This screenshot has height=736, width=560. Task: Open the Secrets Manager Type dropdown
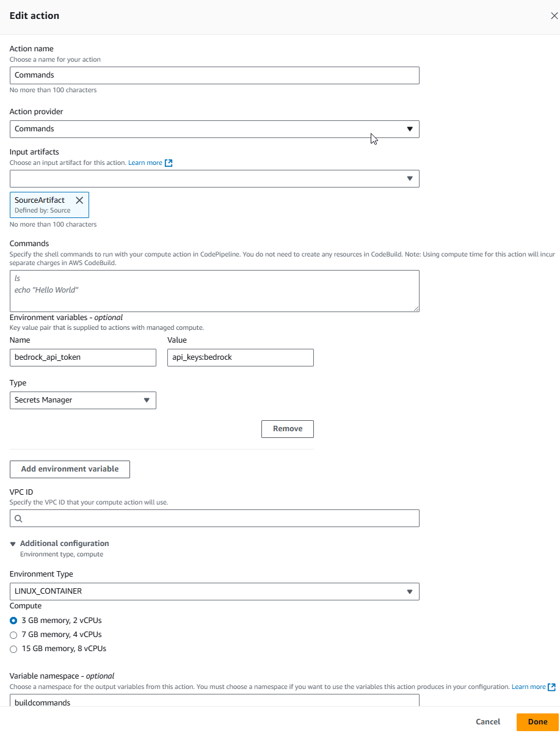[x=82, y=400]
